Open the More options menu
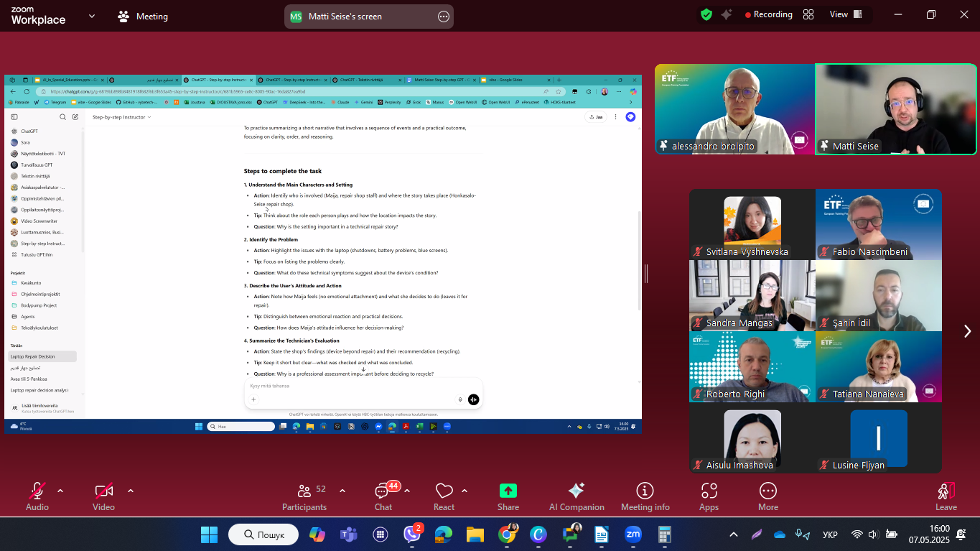 point(767,496)
